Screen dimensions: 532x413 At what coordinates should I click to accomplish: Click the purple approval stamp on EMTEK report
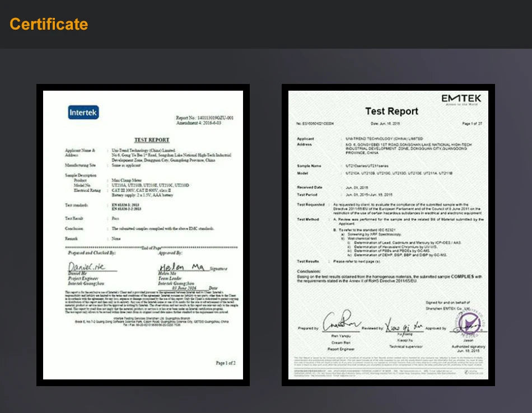tap(468, 324)
